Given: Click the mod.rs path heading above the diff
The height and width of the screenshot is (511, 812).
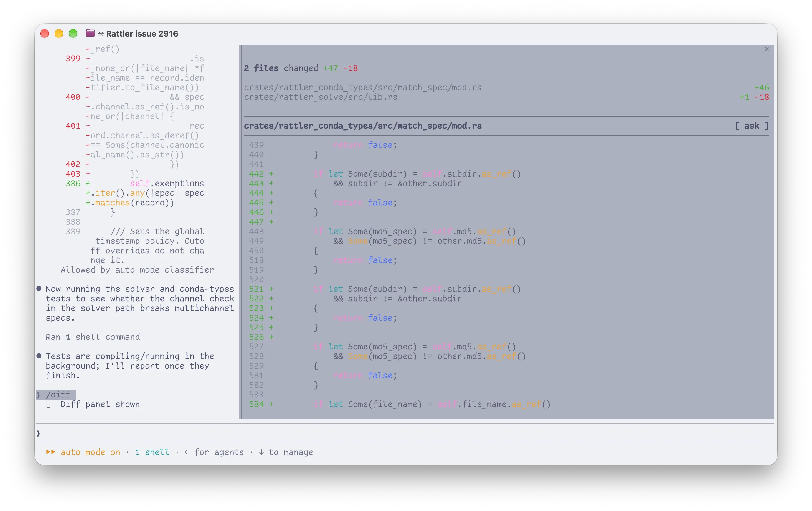Looking at the screenshot, I should [363, 126].
